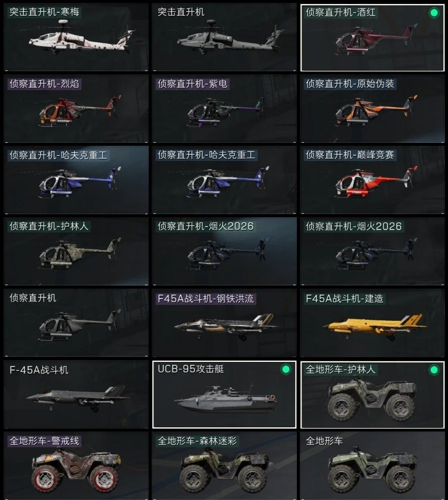The image size is (448, 500).
Task: Select 侦察直升机-原始伪装 orange camouflage skin
Action: 372,109
